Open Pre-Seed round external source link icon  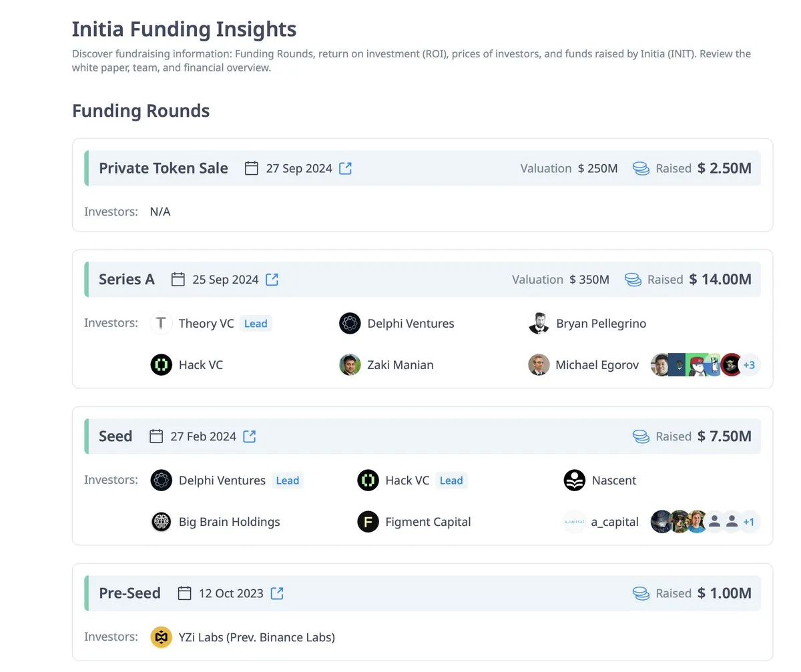276,593
